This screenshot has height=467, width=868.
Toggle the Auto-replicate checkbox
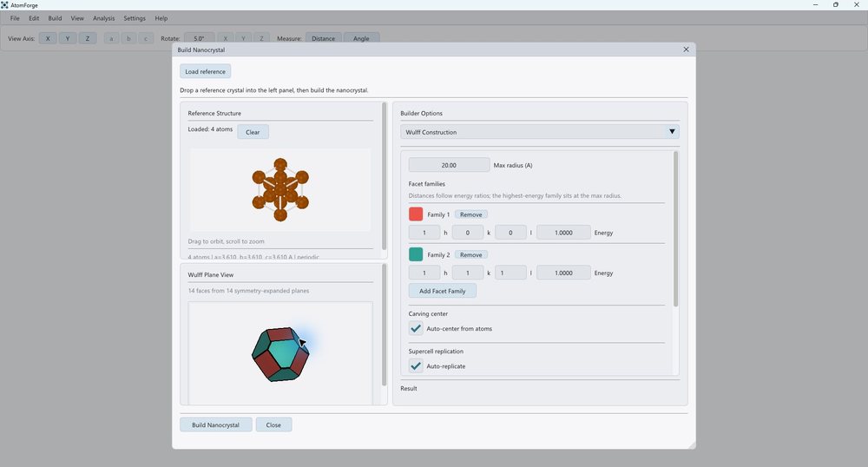[416, 366]
